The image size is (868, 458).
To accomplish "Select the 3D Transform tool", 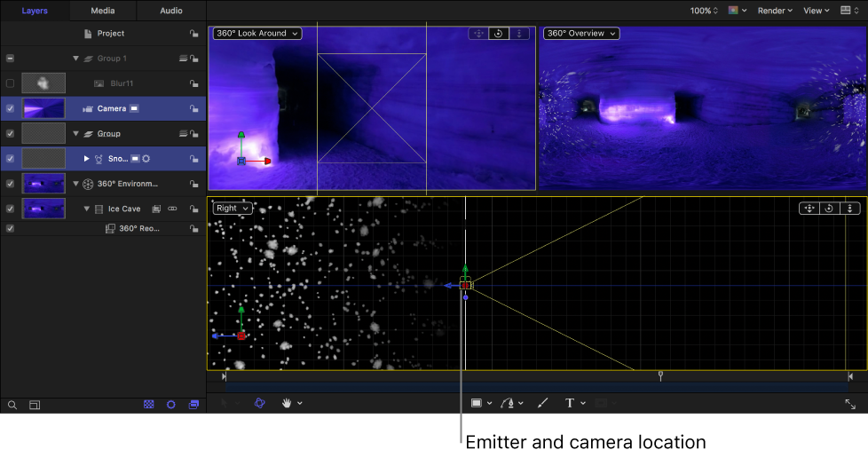I will tap(260, 403).
